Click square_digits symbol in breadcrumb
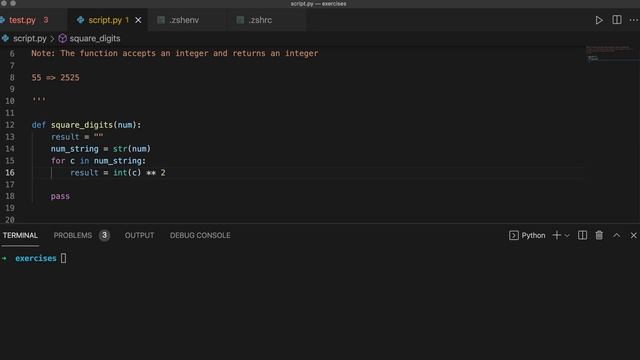Viewport: 640px width, 360px height. click(95, 38)
